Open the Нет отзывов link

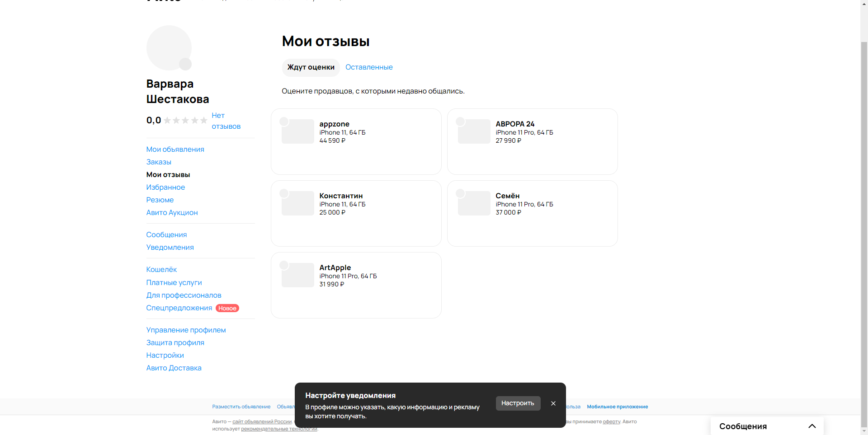coord(226,121)
